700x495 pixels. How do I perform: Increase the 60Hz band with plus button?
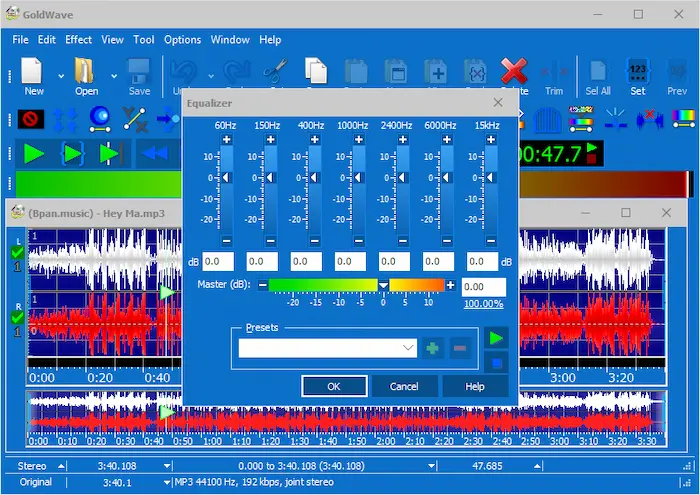tap(226, 140)
